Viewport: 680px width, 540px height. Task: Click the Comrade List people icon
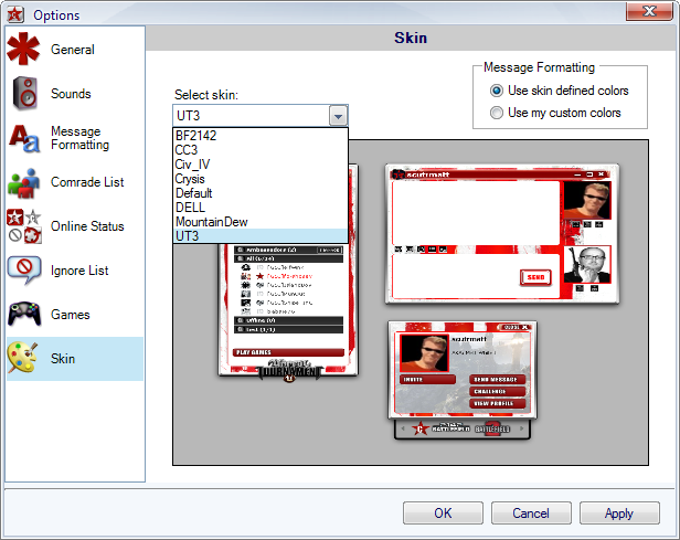23,183
